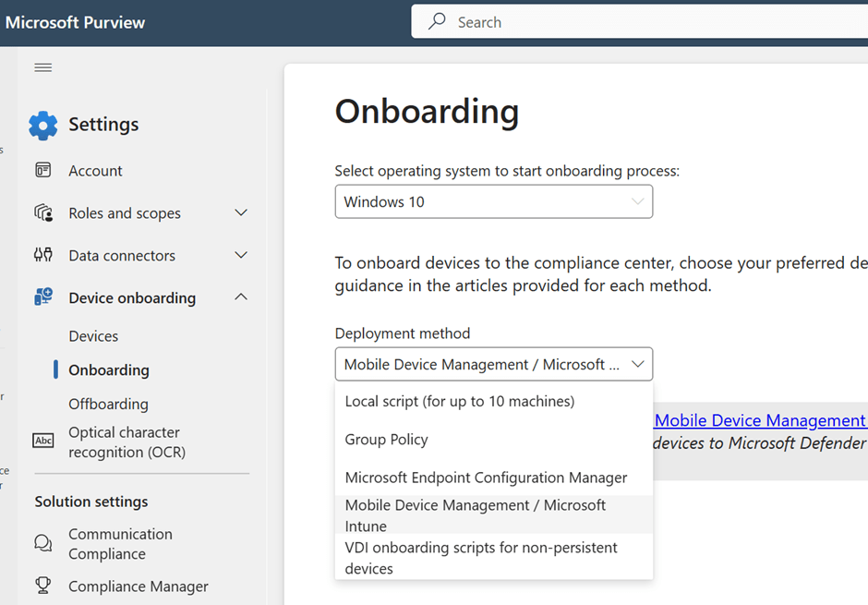The height and width of the screenshot is (605, 868).
Task: Open the Mobile Device Management link
Action: [x=760, y=420]
